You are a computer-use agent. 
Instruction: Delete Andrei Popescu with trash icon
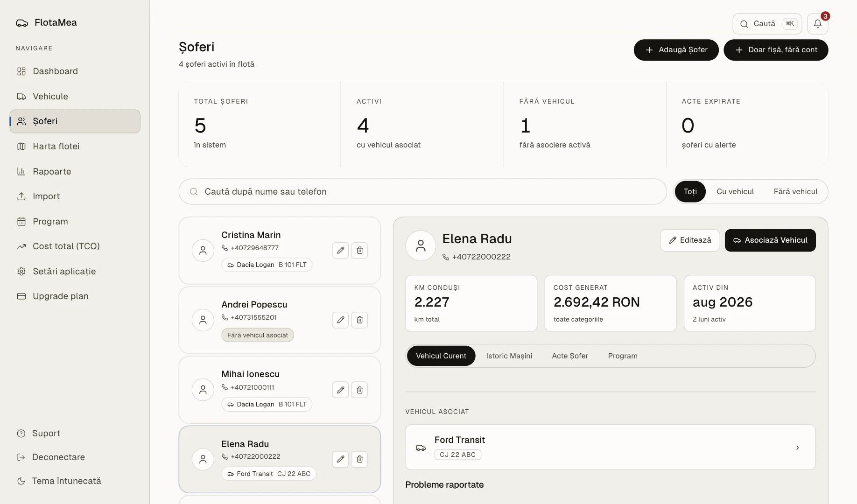(359, 320)
